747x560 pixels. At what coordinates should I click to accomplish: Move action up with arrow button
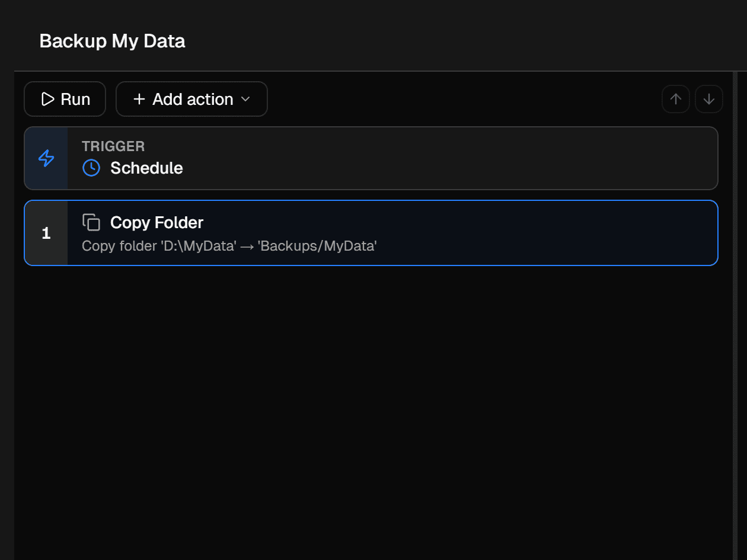click(676, 99)
